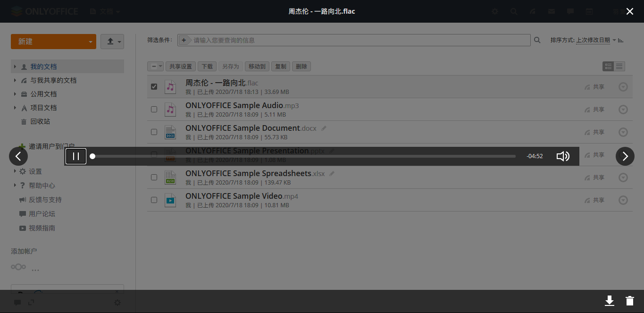Uncheck the 周杰伦 - 一路向北.flac checkbox
644x313 pixels.
point(154,86)
